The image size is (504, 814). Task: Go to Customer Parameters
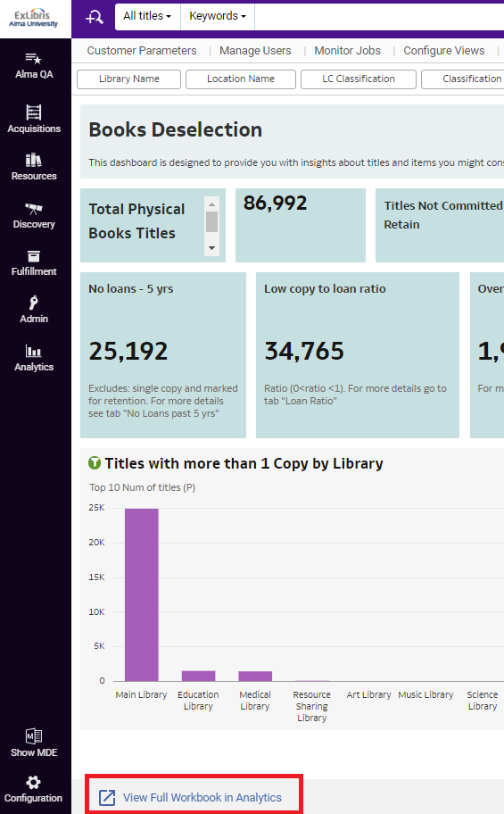coord(142,51)
